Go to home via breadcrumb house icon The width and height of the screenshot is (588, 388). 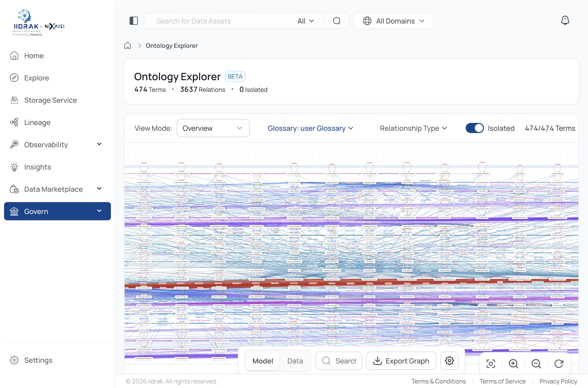(128, 46)
